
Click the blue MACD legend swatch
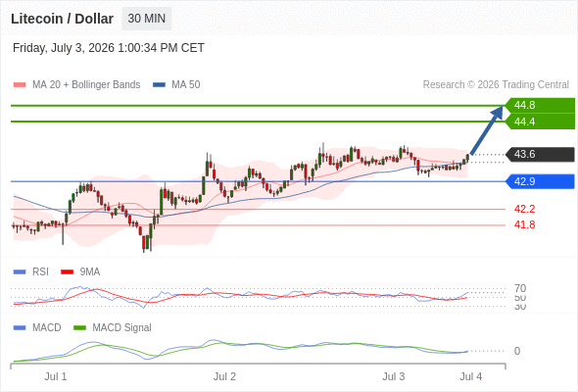[20, 328]
